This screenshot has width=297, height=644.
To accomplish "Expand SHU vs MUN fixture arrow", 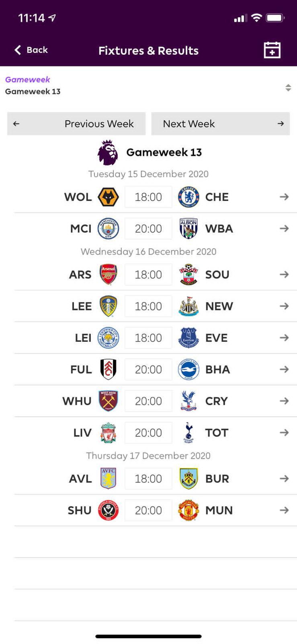I will (284, 510).
